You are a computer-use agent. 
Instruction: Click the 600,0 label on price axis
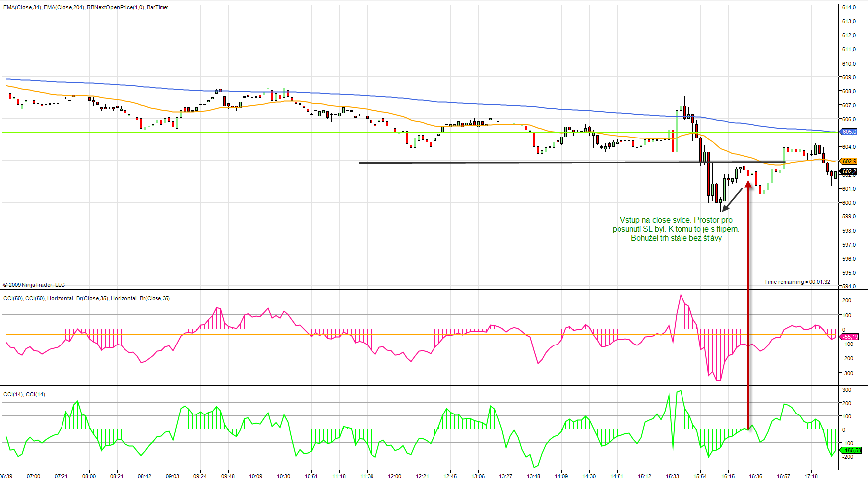849,203
